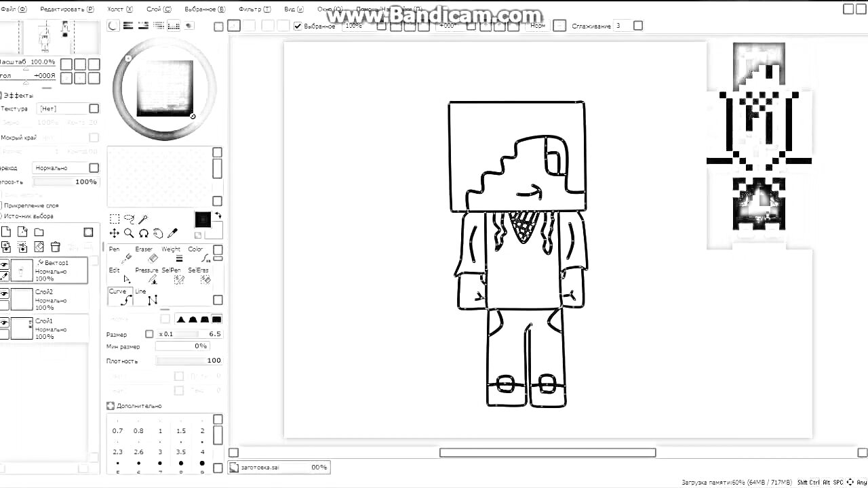Show the color wheel panel
Viewport: 868px width, 488px height.
pyautogui.click(x=113, y=26)
